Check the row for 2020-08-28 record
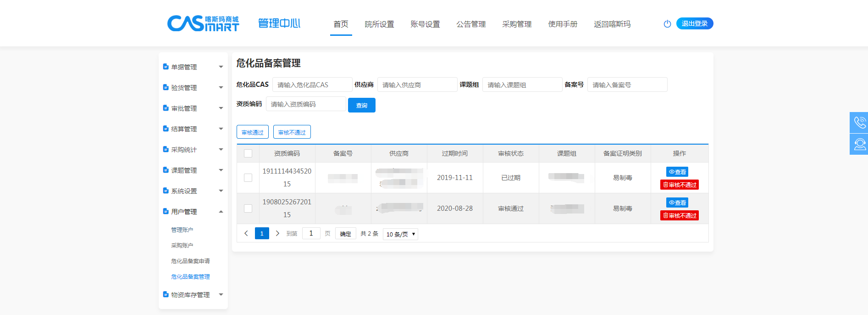 click(x=248, y=208)
